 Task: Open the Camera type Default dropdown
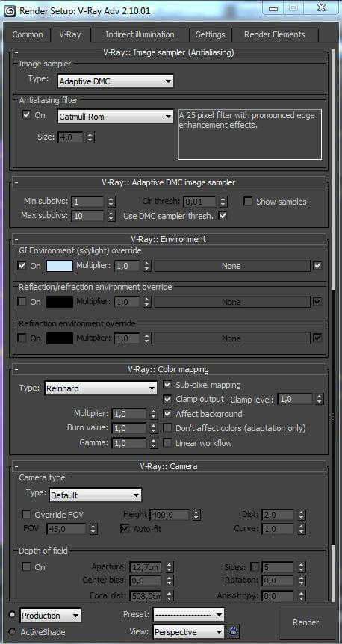click(x=96, y=495)
